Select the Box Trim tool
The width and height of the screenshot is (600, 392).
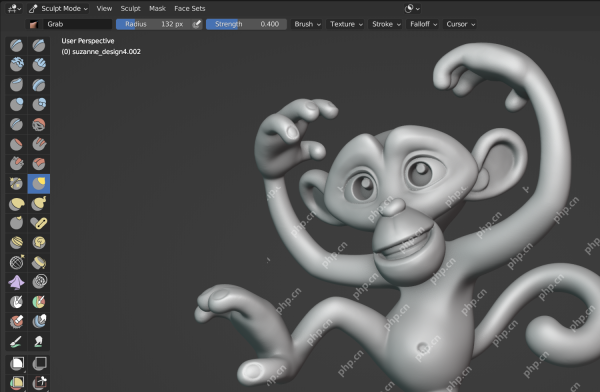click(39, 382)
